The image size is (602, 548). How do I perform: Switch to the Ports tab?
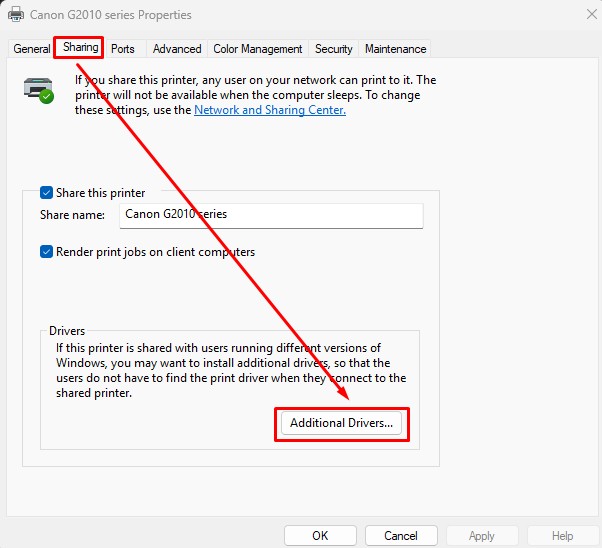[123, 49]
